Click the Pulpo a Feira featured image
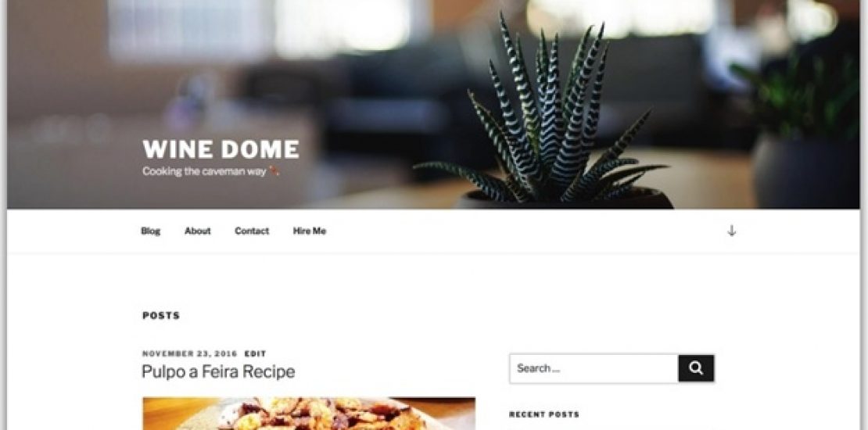Screen dimensions: 868x430 (x=309, y=414)
